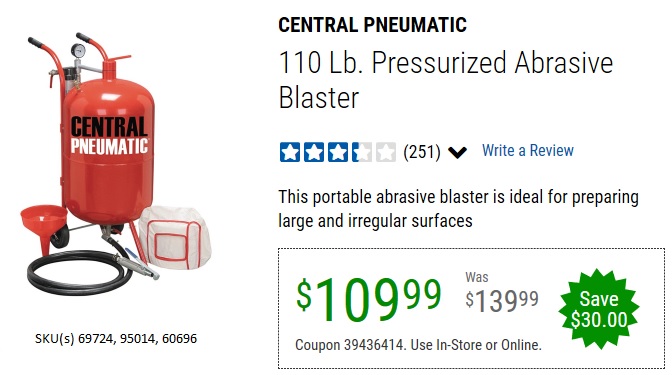
Task: Expand the ratings breakdown chevron
Action: (457, 152)
